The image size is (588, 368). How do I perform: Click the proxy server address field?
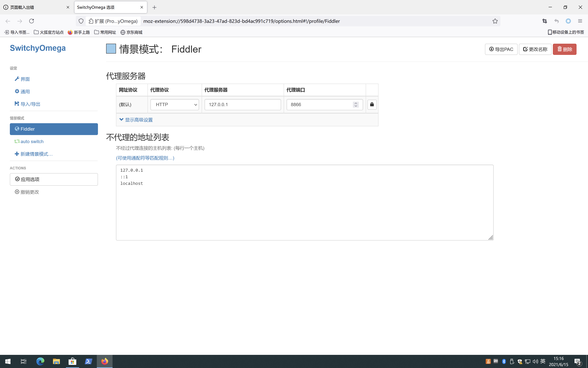pyautogui.click(x=242, y=104)
